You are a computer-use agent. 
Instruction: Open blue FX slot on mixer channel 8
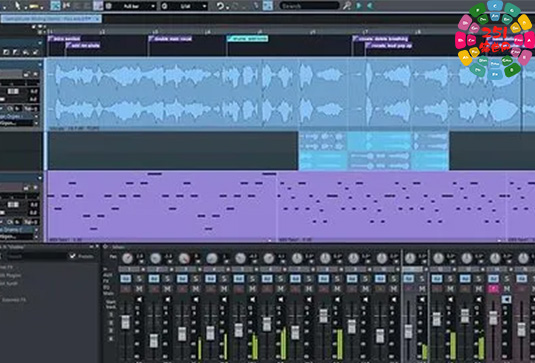point(323,279)
